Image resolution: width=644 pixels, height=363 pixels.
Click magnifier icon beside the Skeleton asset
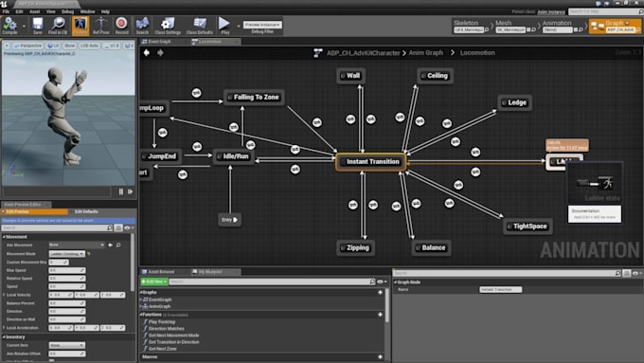click(487, 29)
